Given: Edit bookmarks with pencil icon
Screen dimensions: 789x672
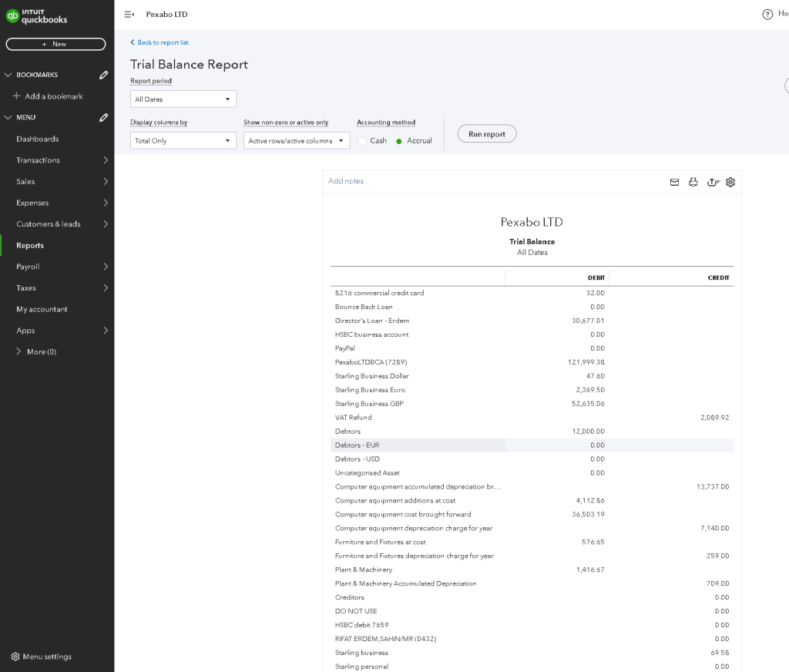Looking at the screenshot, I should (104, 75).
